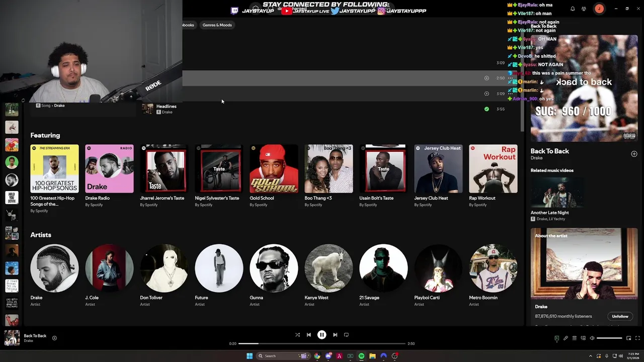This screenshot has width=644, height=362.
Task: Add Back To Back to library in player bar
Action: pos(54,338)
